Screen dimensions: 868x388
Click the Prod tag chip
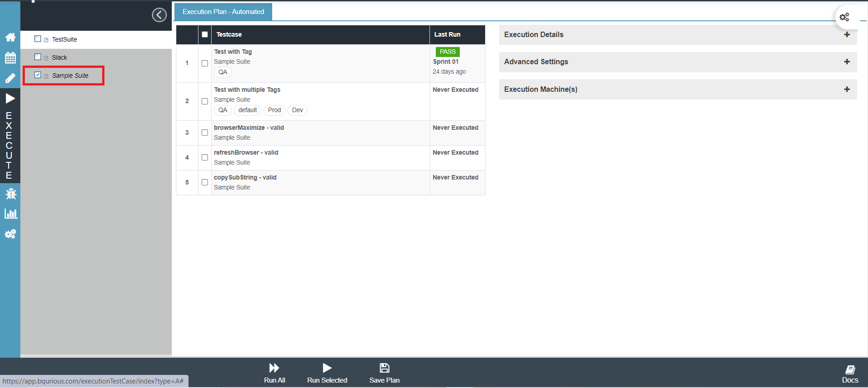tap(274, 110)
